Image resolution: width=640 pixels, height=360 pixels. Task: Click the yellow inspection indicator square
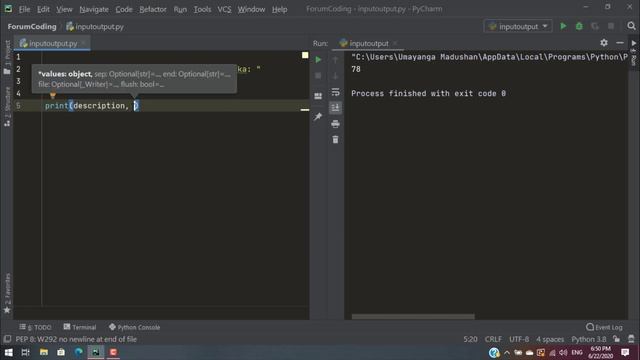coord(305,55)
